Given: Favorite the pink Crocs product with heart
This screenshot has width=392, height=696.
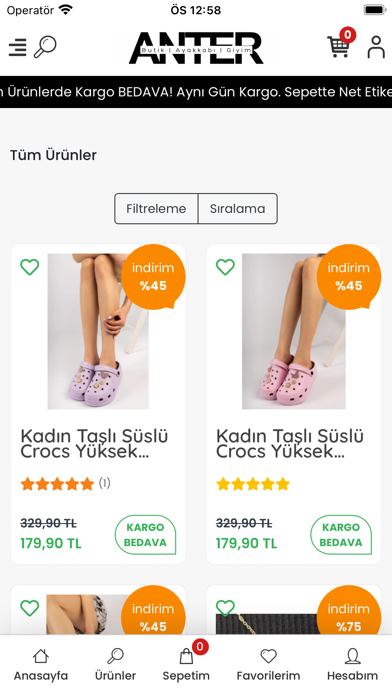Looking at the screenshot, I should pos(225,267).
